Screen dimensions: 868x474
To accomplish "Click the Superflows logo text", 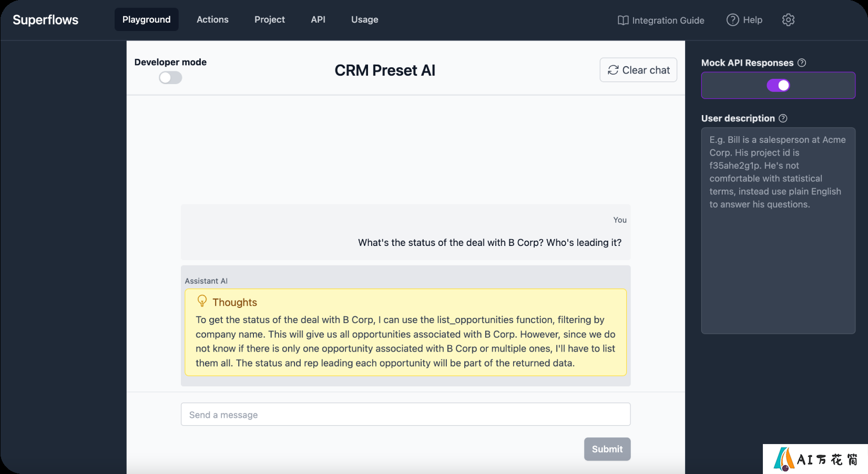I will tap(46, 20).
